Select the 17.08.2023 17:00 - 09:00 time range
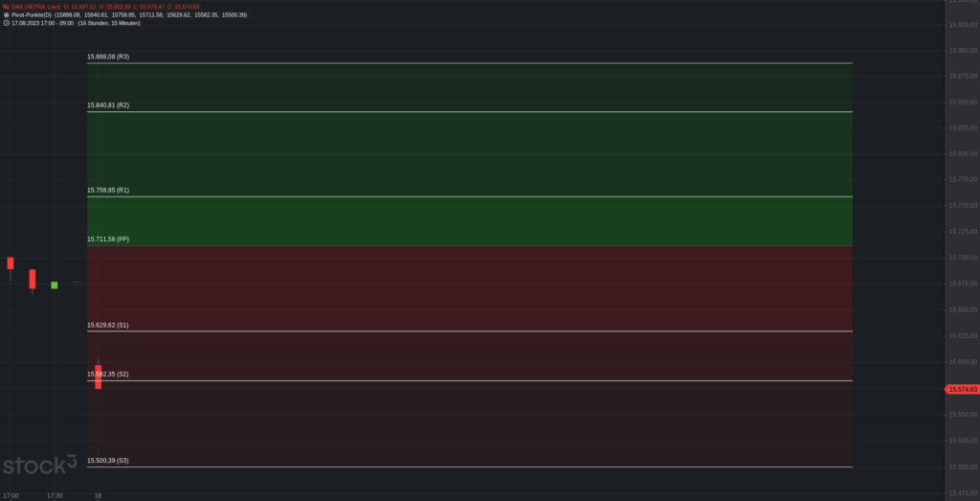 42,23
